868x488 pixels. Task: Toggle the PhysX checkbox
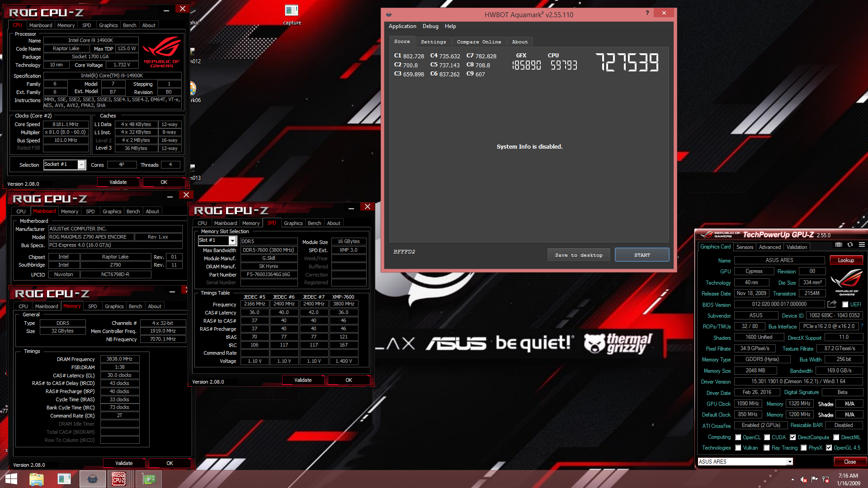tap(804, 448)
